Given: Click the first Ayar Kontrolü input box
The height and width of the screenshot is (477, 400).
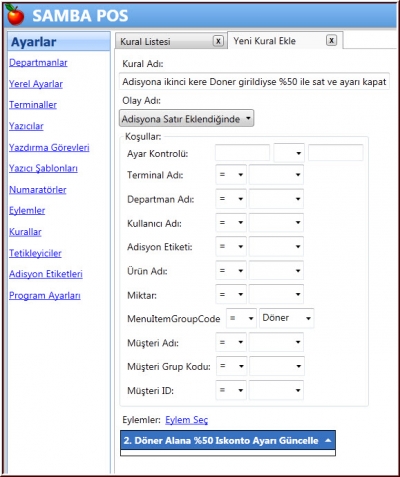Looking at the screenshot, I should 242,153.
